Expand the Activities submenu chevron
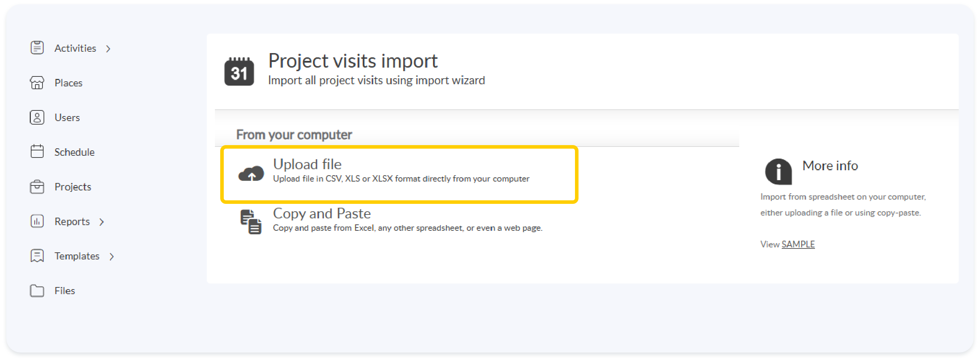The image size is (980, 361). coord(108,49)
